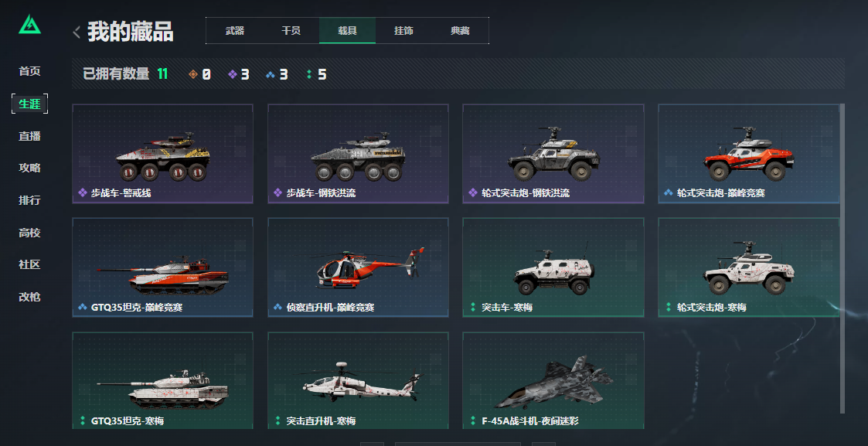
Task: Switch to the 干员 tab
Action: [291, 30]
